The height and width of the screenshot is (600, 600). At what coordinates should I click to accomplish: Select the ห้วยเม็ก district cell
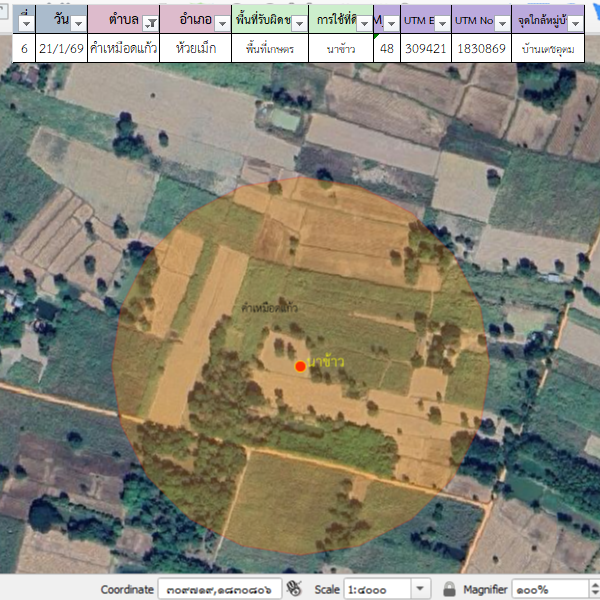pyautogui.click(x=195, y=48)
